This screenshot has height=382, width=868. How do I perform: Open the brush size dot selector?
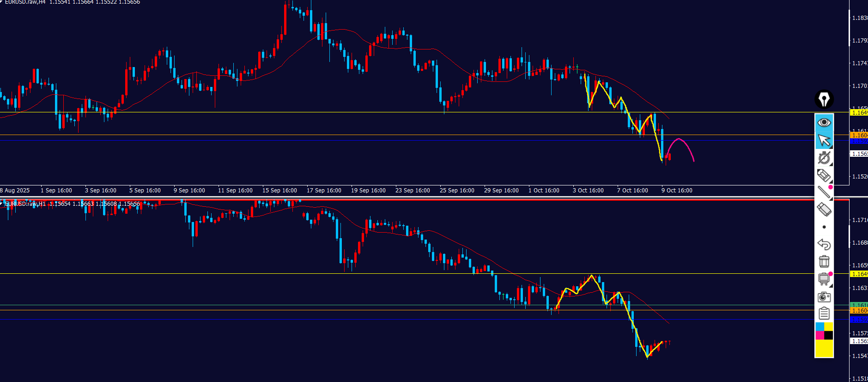(x=824, y=227)
